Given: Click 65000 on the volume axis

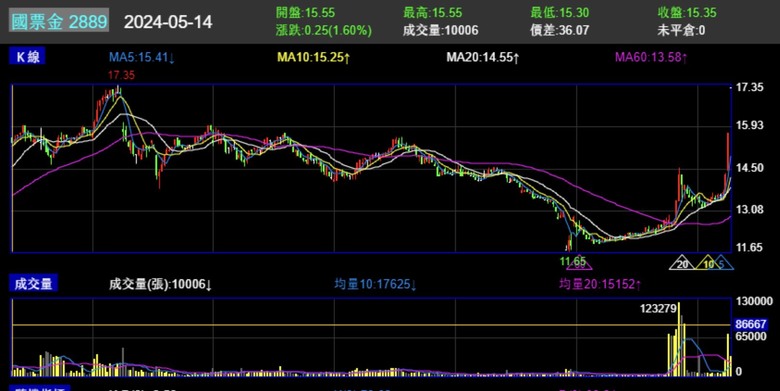Looking at the screenshot, I should pos(751,337).
